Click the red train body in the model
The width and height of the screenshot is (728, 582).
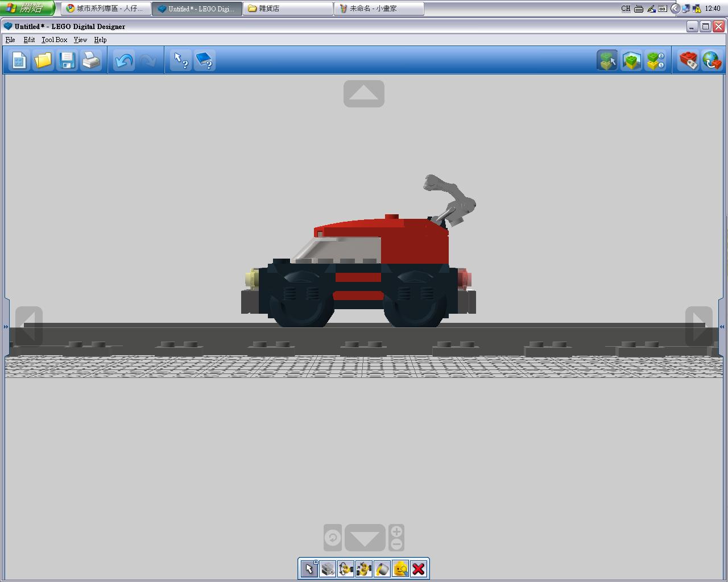click(415, 242)
